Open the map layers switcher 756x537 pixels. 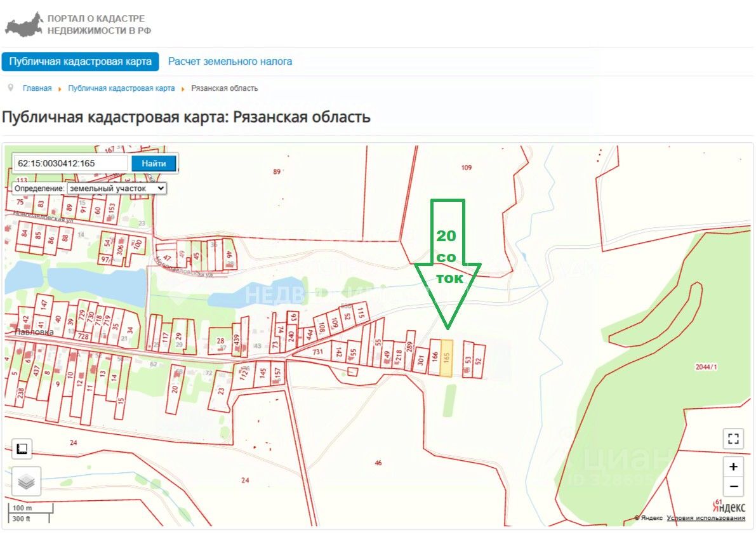click(26, 481)
